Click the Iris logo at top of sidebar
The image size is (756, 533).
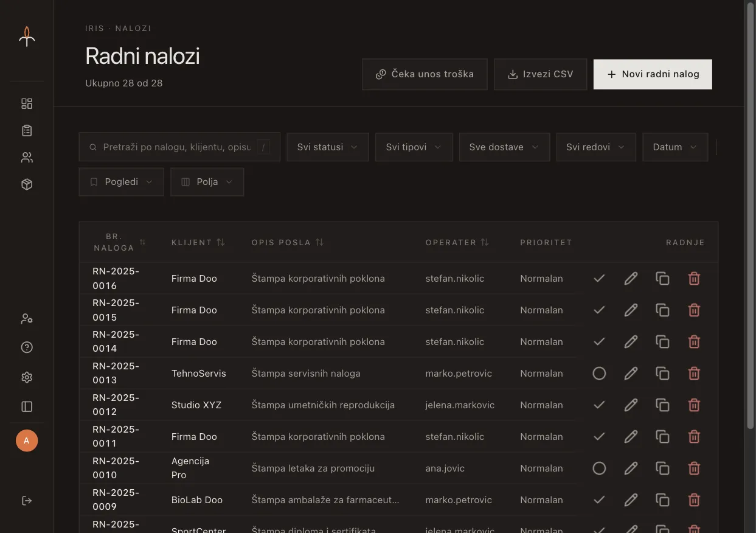(x=27, y=37)
